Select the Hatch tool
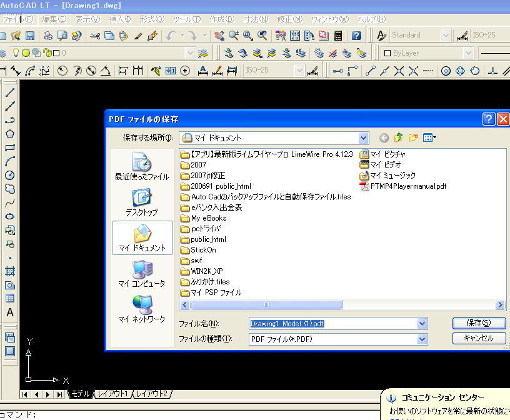510x420 pixels. [x=10, y=271]
